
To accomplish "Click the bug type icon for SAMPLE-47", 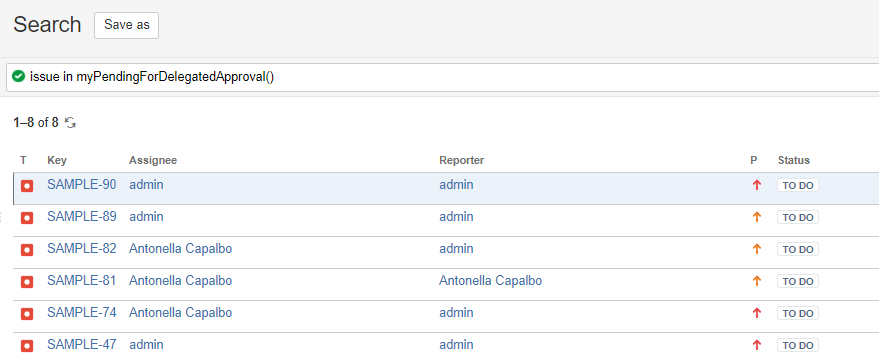I will [26, 345].
